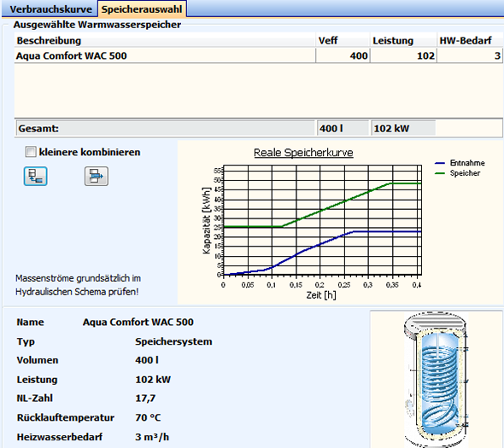
Task: Click the Rücklauftemperatur value 70 °C
Action: click(148, 417)
